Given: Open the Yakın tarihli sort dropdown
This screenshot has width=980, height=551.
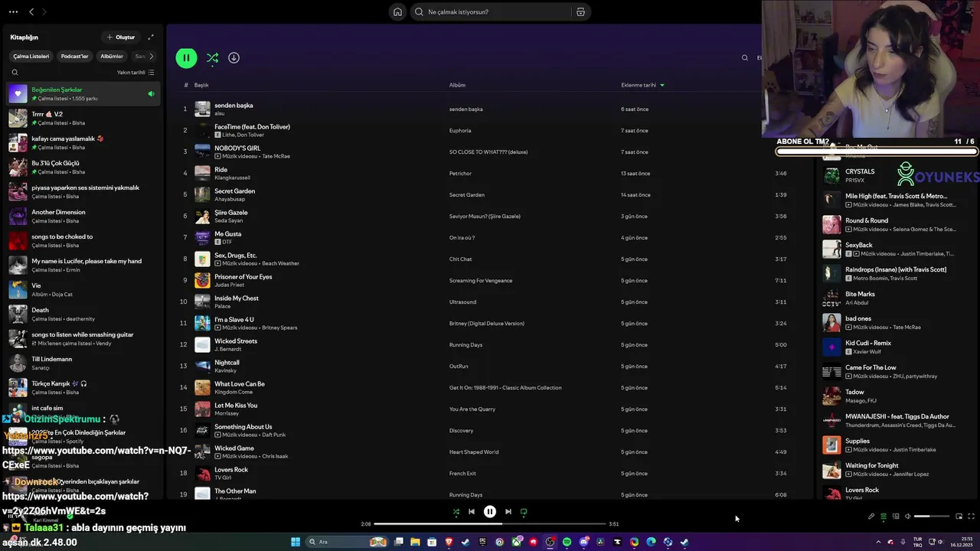Looking at the screenshot, I should (x=136, y=73).
